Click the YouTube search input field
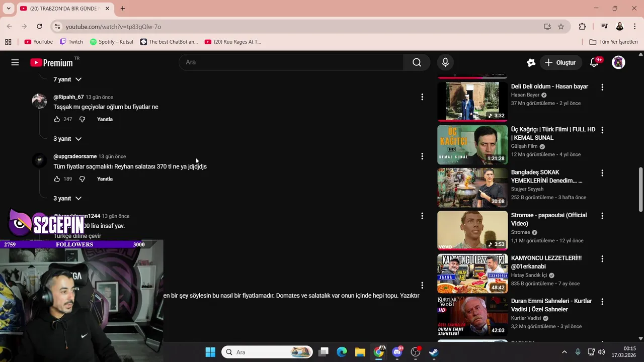 point(291,62)
